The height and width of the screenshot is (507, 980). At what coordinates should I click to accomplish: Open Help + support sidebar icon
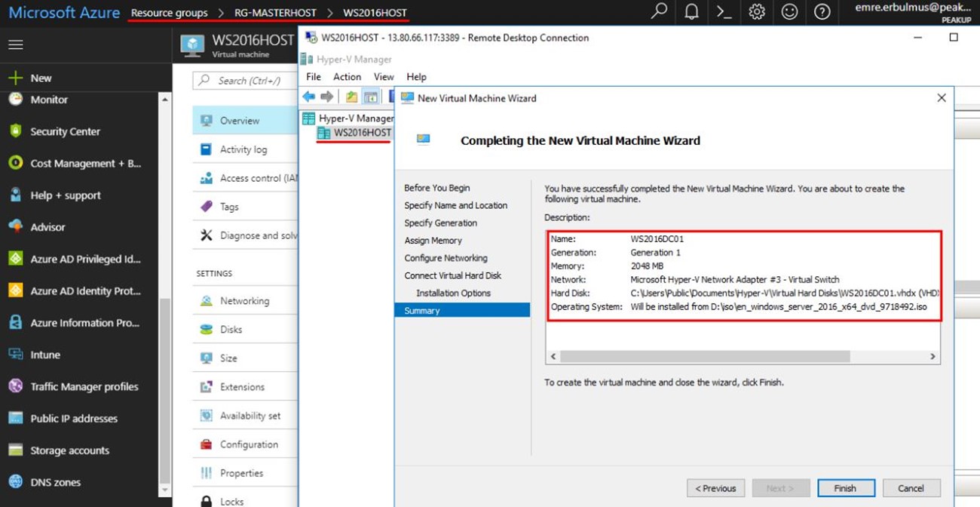pos(15,195)
